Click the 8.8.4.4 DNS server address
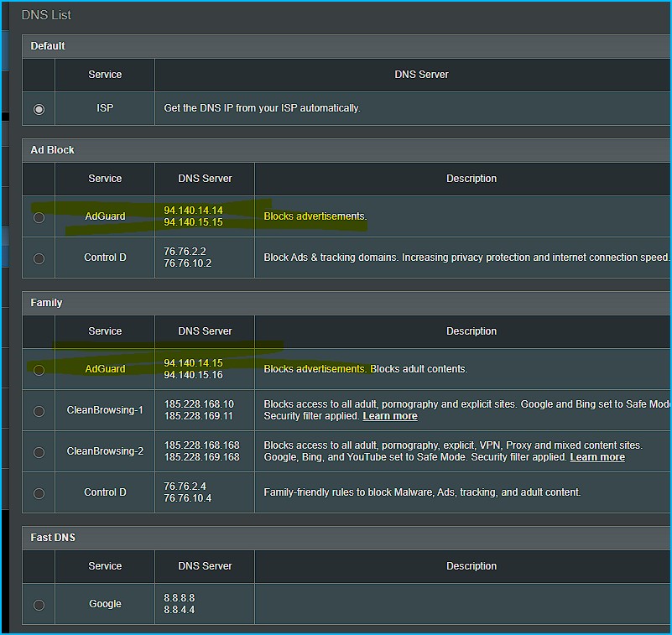This screenshot has height=635, width=672. point(180,610)
